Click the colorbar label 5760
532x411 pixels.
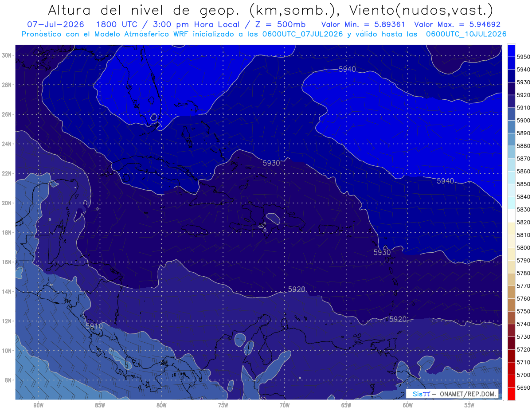[524, 298]
